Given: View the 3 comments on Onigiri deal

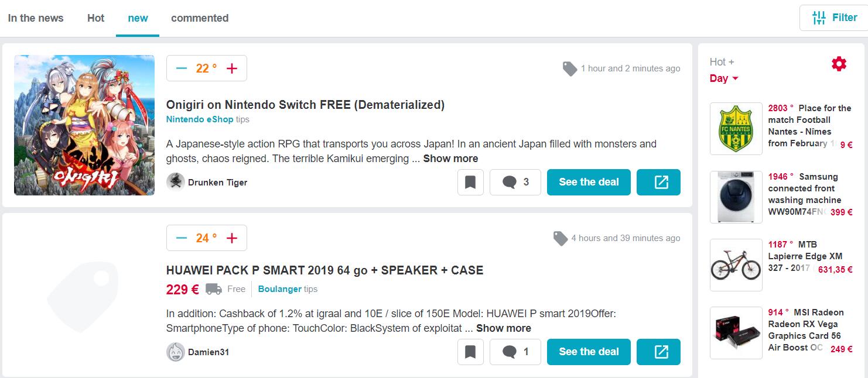Looking at the screenshot, I should [515, 182].
